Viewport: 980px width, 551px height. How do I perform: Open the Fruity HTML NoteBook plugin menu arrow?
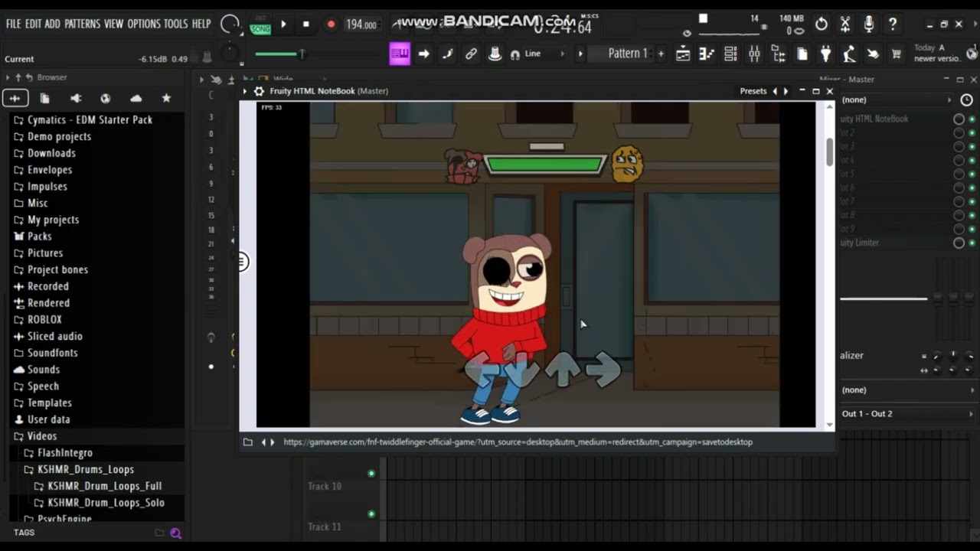[x=245, y=91]
